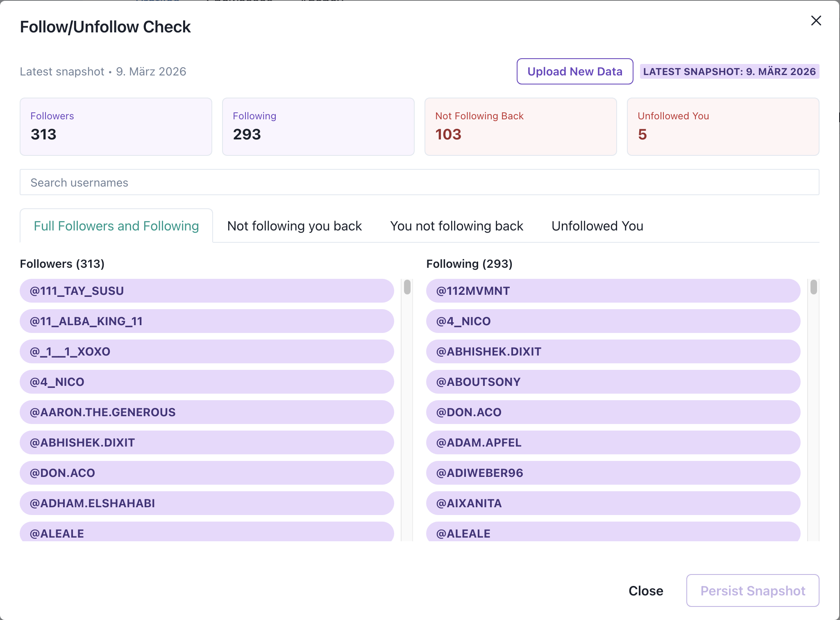Switch to Full Followers and Following tab
Viewport: 840px width, 620px height.
tap(116, 226)
